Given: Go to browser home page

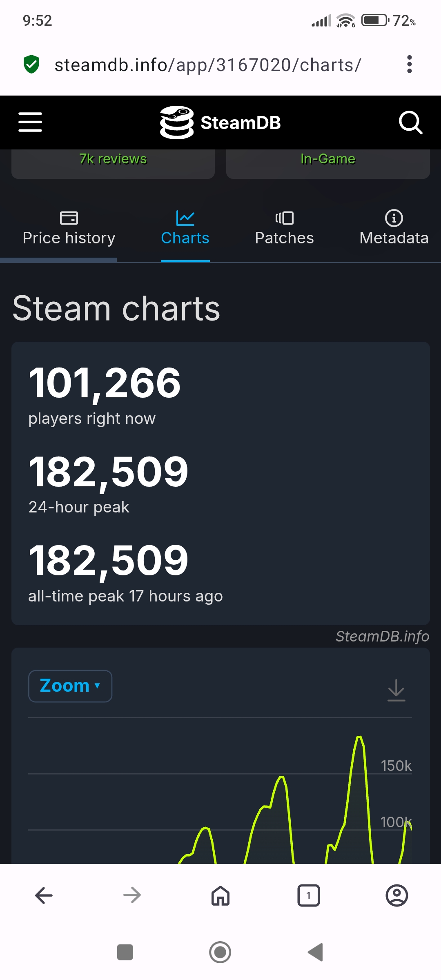Looking at the screenshot, I should (220, 896).
